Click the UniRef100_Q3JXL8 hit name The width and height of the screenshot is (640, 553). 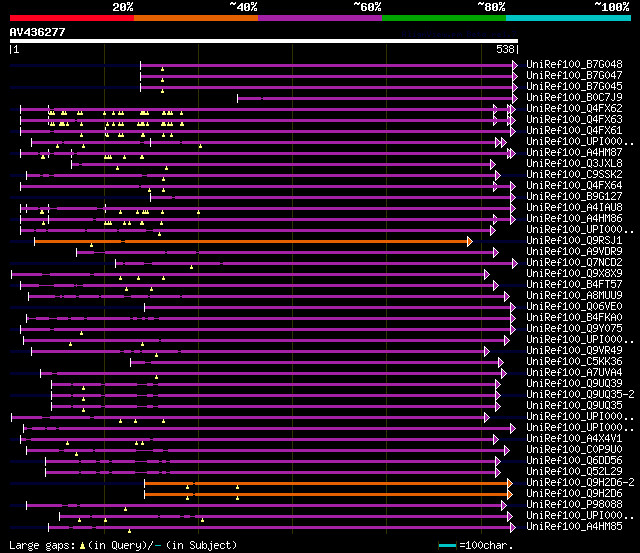(x=574, y=164)
